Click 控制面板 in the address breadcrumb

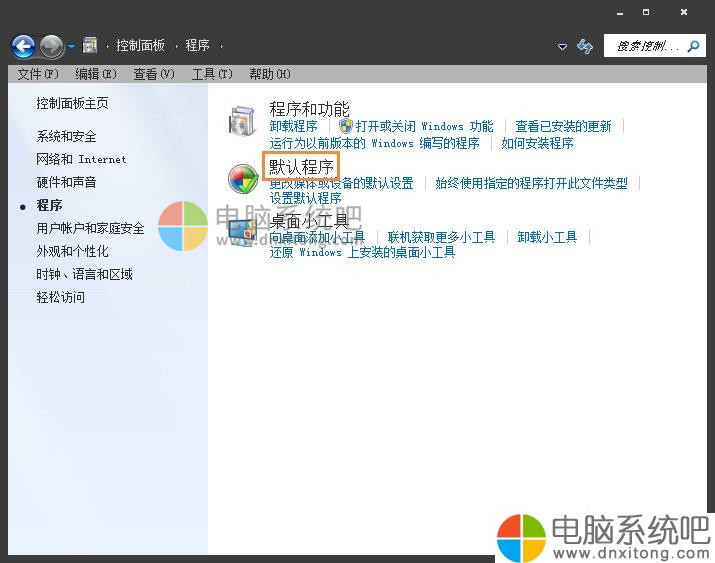(x=140, y=45)
